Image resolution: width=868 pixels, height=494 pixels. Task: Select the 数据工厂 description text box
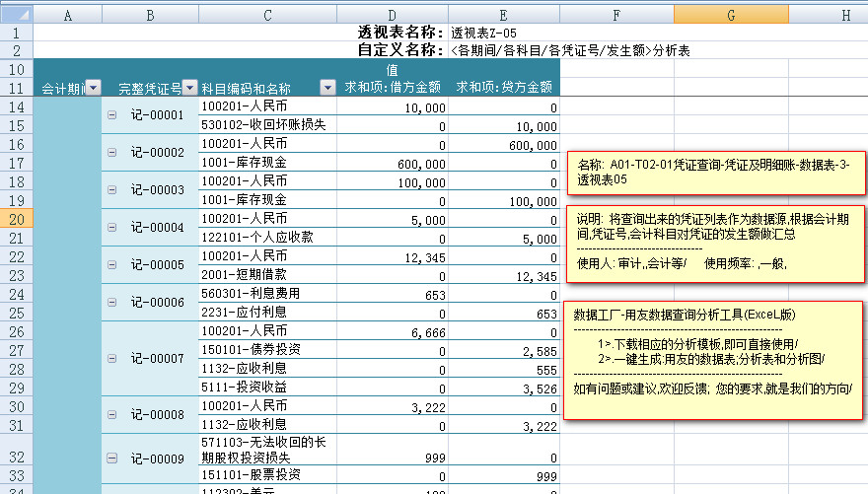(x=713, y=359)
